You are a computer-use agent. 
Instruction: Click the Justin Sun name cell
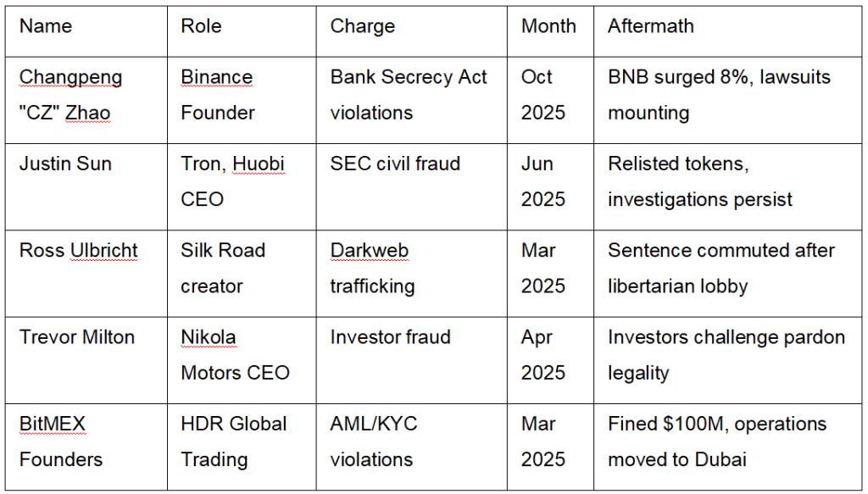[65, 164]
